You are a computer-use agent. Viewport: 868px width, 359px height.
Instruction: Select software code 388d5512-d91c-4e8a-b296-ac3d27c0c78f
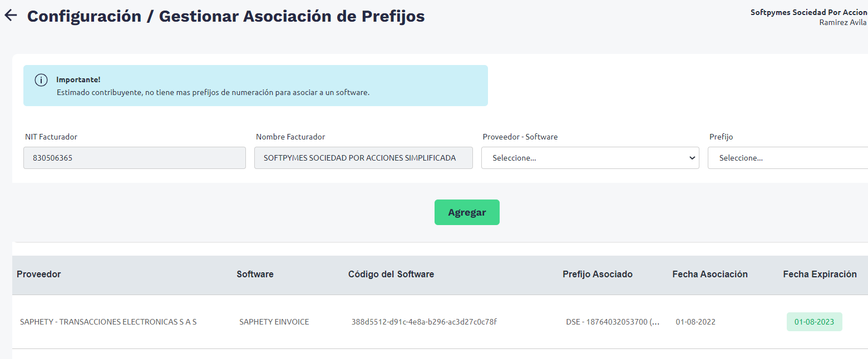coord(424,322)
